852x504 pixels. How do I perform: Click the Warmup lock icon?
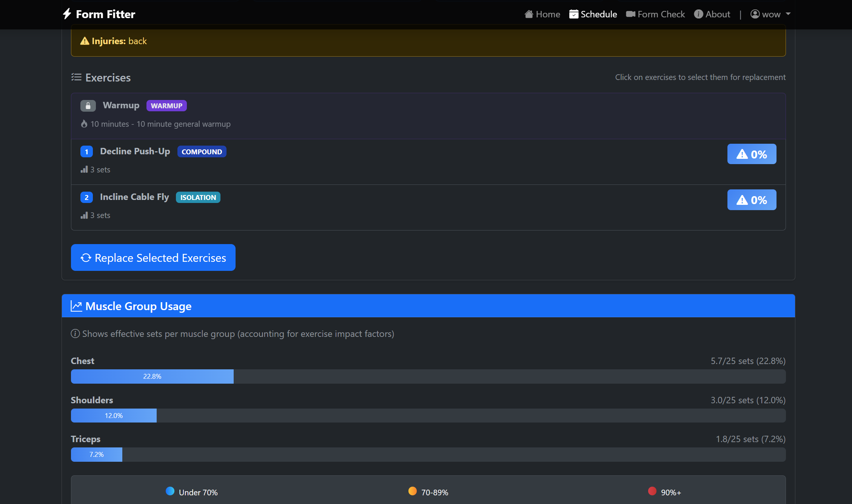click(88, 106)
